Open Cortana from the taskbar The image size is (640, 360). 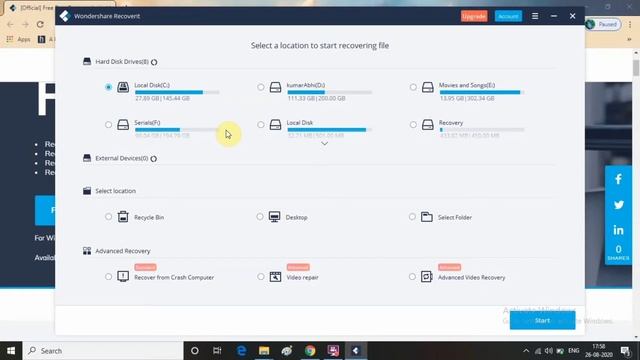coord(195,351)
